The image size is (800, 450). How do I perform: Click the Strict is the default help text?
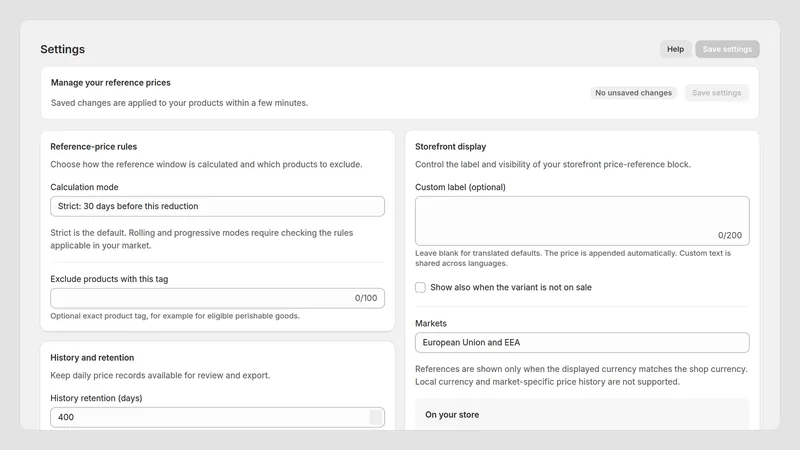202,239
